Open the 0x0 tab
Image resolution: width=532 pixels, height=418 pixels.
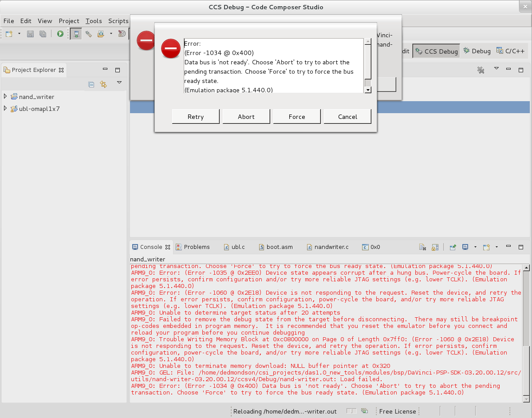[x=371, y=247]
